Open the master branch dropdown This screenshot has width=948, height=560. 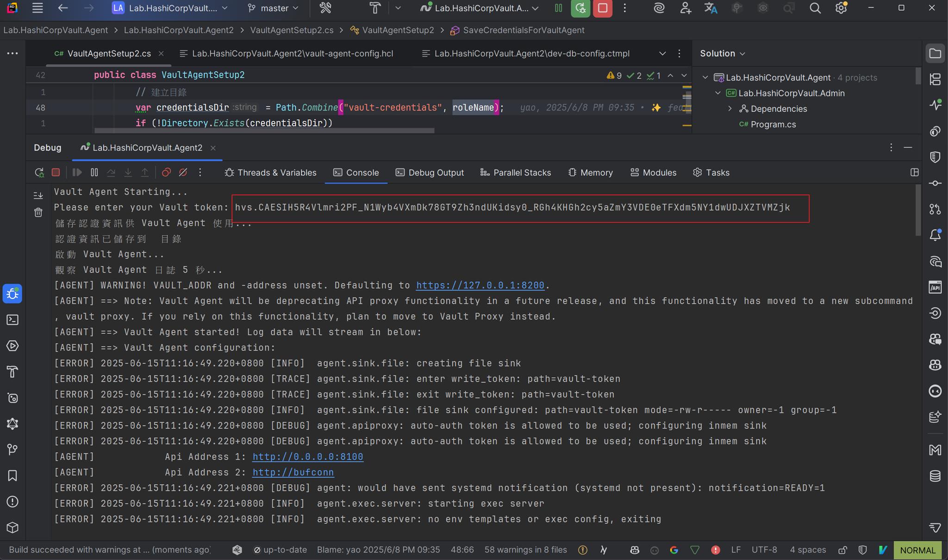274,8
